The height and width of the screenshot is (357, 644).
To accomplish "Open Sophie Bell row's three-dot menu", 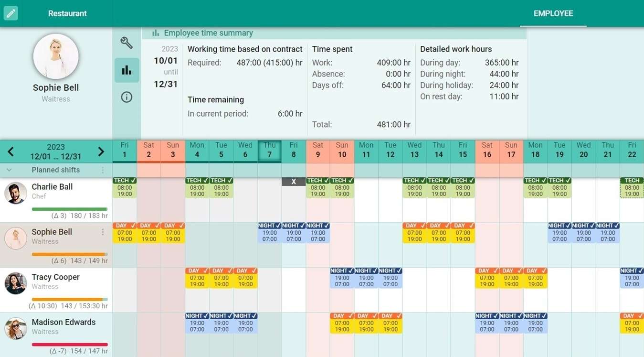I will click(103, 232).
